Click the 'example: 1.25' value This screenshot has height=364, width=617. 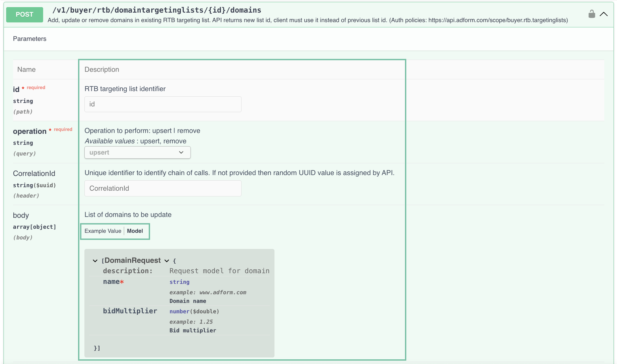(x=191, y=322)
